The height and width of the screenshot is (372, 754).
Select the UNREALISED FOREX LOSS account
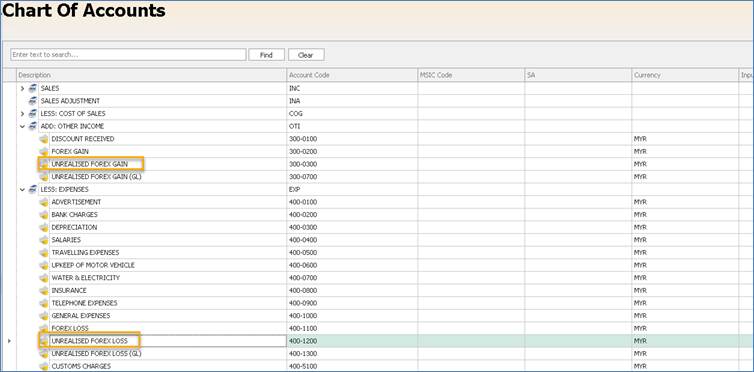click(89, 341)
